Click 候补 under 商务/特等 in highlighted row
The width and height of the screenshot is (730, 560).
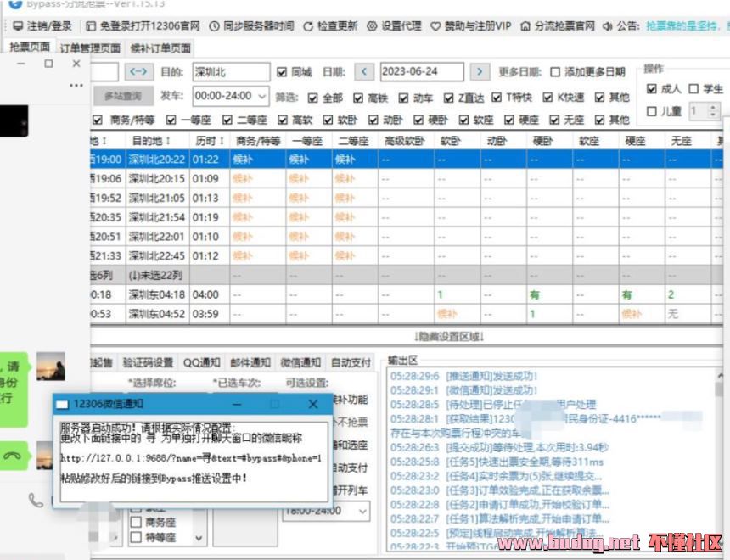243,160
